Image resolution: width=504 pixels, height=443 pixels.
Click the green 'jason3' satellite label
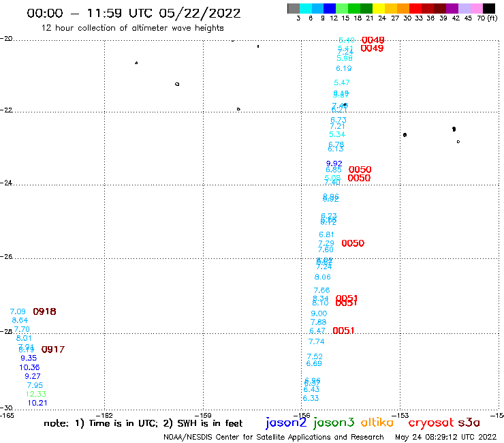tap(334, 423)
